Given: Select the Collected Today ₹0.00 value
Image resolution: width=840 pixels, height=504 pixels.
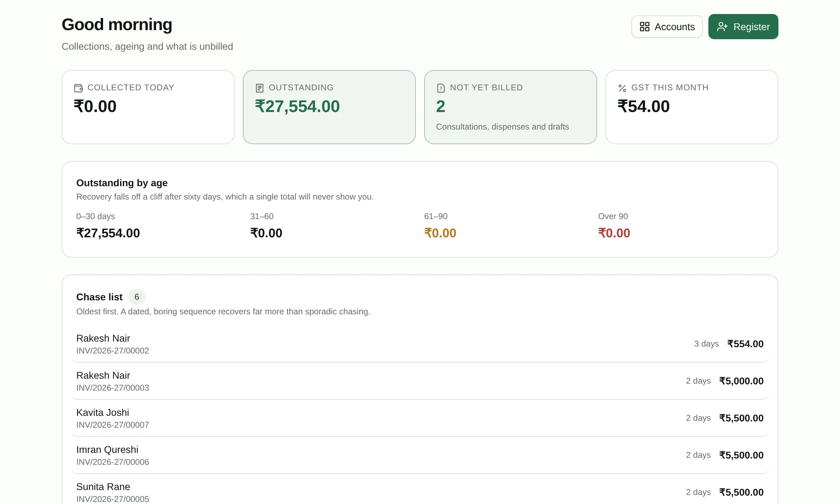Looking at the screenshot, I should pos(95,106).
